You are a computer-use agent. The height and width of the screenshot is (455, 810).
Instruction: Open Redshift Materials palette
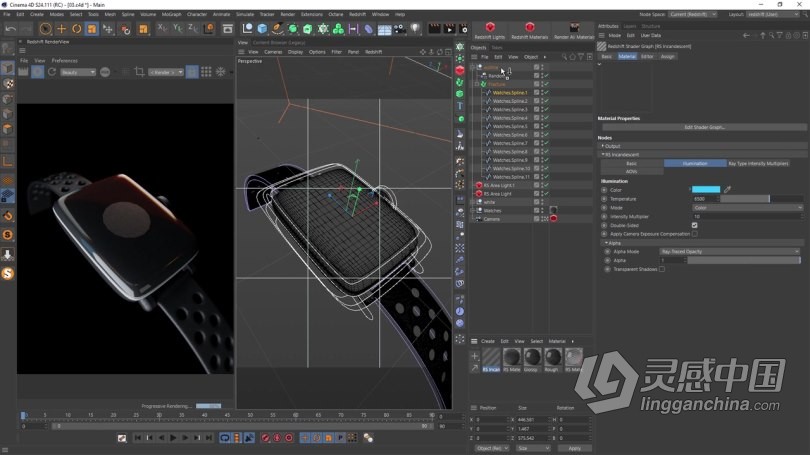pos(529,30)
